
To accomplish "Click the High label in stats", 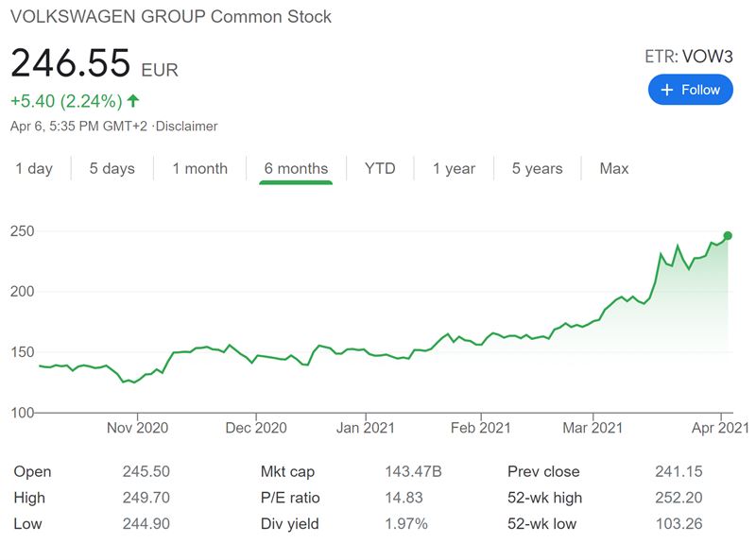I will click(x=29, y=498).
